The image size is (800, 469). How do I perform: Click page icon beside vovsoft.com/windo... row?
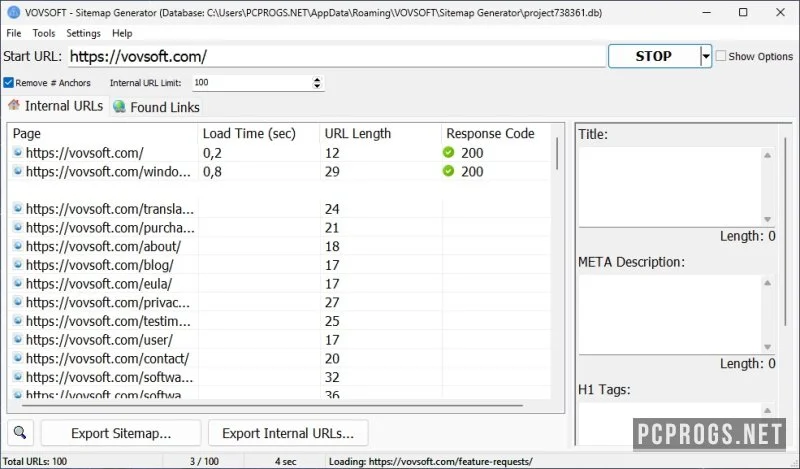[18, 171]
